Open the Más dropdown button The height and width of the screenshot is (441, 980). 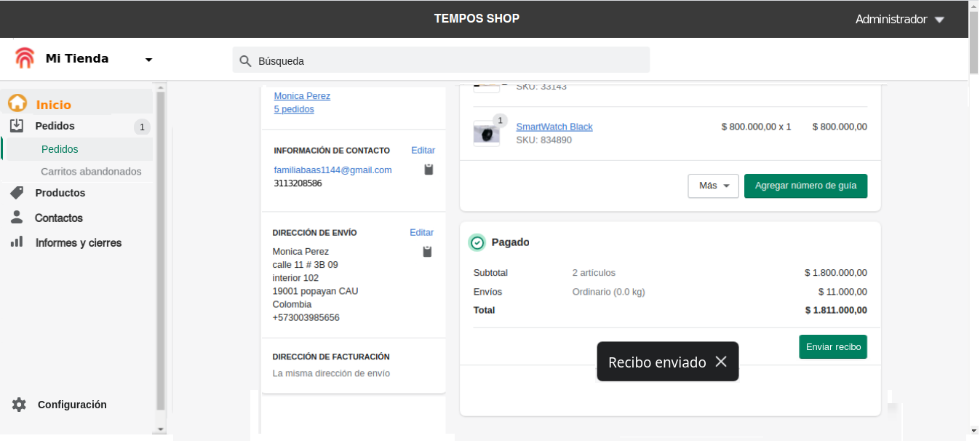pyautogui.click(x=713, y=186)
